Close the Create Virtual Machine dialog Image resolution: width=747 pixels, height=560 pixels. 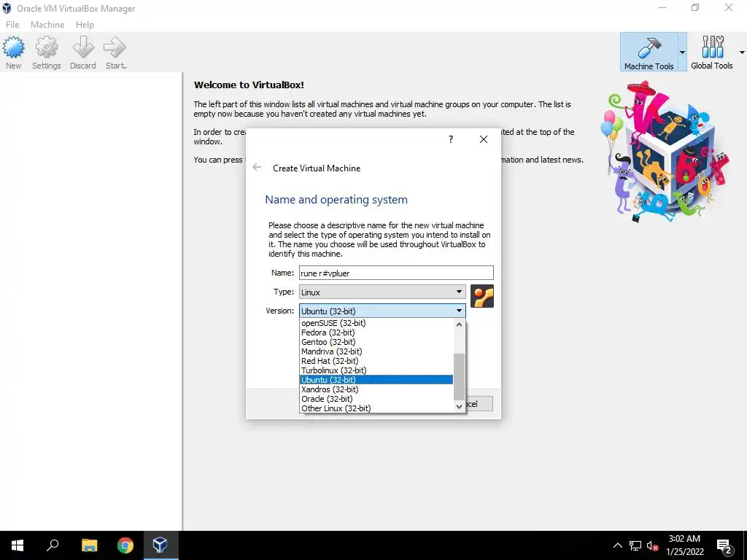[484, 139]
